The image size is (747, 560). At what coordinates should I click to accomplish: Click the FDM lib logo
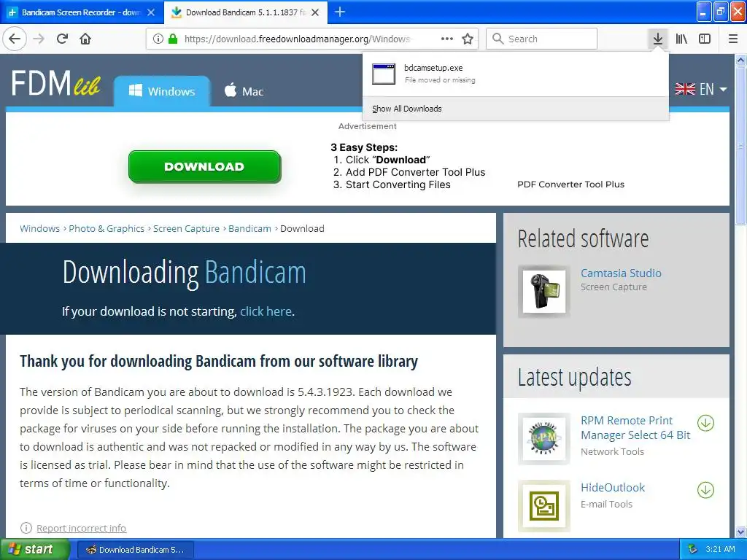tap(55, 84)
